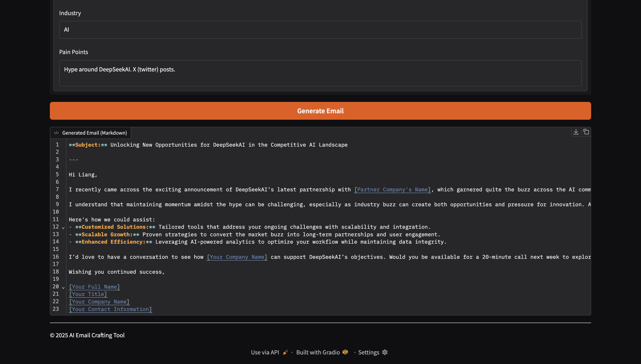Collapse the code fold at line 12
Viewport: 641px width, 364px height.
pyautogui.click(x=63, y=228)
